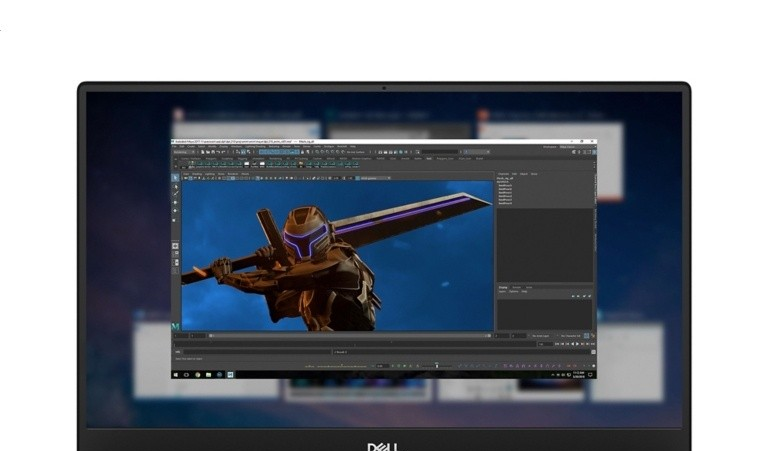Viewport: 772px width, 451px height.
Task: Select the arrow Select tool in toolbox
Action: coord(175,178)
